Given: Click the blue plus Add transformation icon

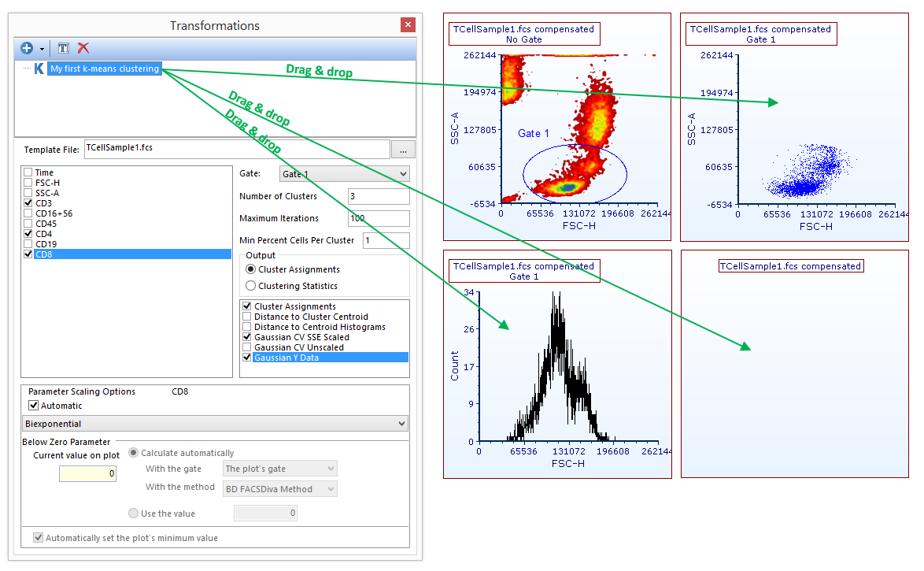Looking at the screenshot, I should pos(28,49).
